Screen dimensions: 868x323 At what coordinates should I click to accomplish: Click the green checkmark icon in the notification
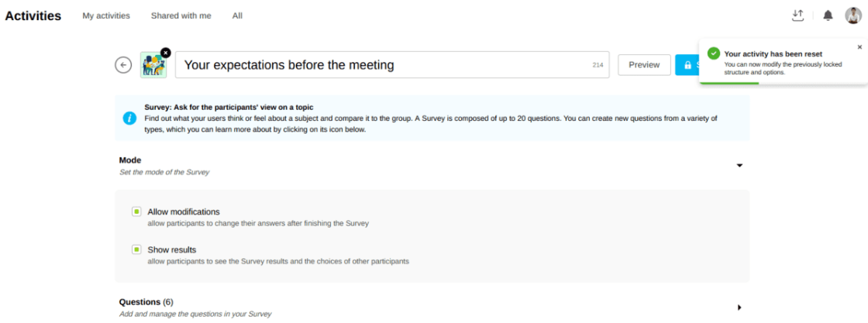pyautogui.click(x=714, y=53)
